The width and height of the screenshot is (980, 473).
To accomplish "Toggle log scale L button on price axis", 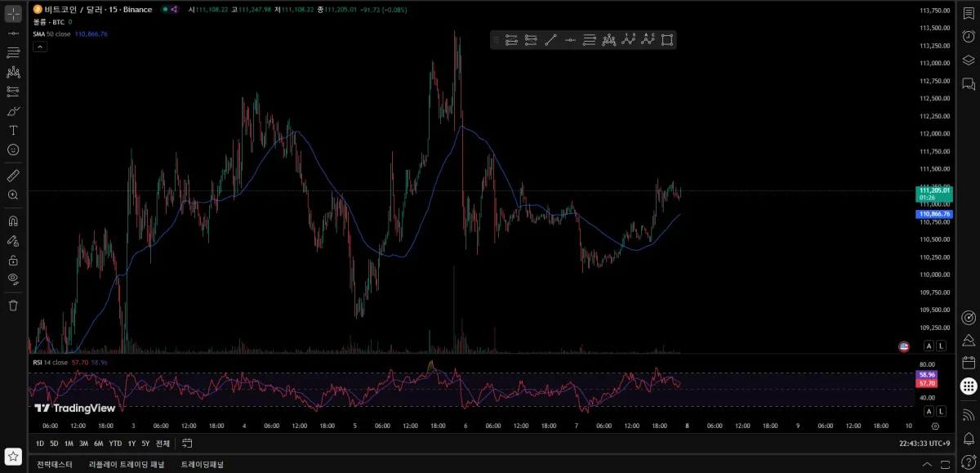I will [x=941, y=346].
